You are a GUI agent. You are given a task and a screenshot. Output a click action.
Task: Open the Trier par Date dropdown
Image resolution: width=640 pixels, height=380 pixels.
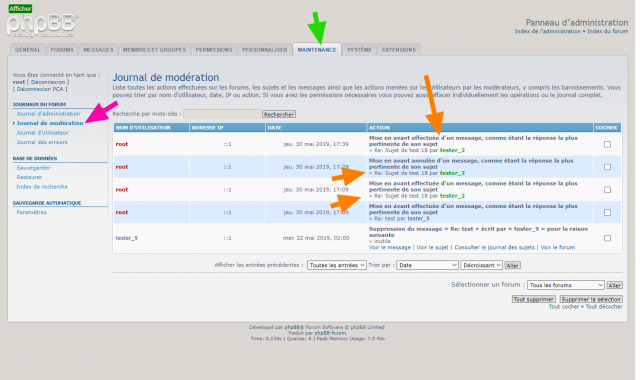(427, 265)
